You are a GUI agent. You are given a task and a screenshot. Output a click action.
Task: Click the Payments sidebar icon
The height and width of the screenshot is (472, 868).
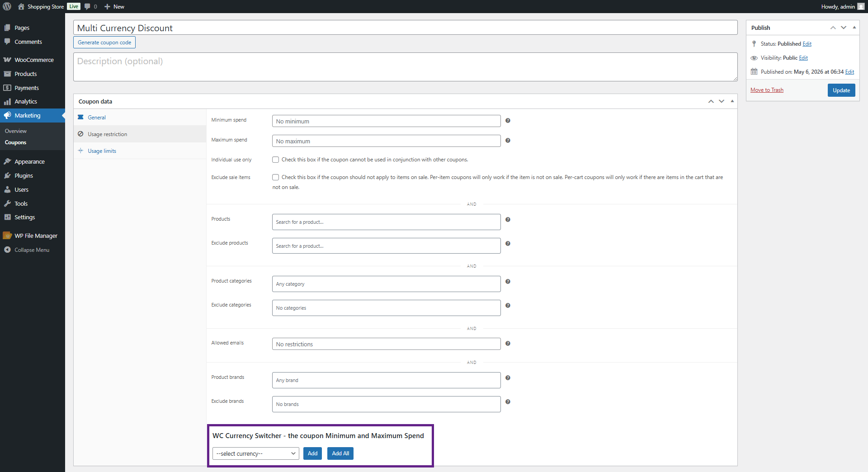tap(7, 88)
